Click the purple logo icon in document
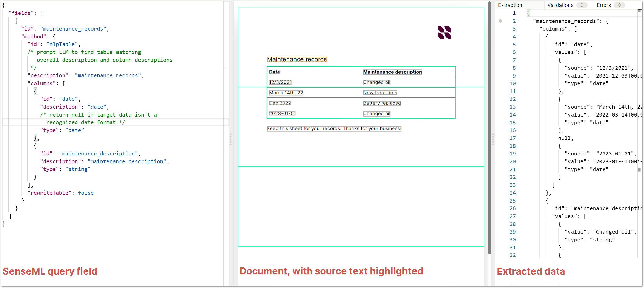 [444, 32]
